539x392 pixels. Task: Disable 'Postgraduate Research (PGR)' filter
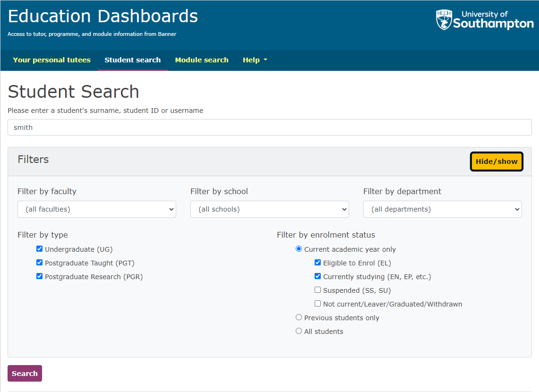point(39,276)
